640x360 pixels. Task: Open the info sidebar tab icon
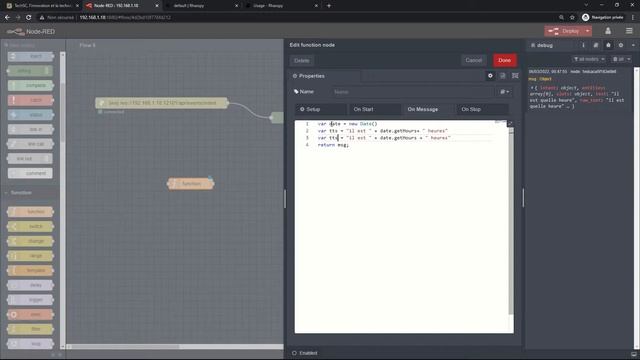(x=583, y=45)
